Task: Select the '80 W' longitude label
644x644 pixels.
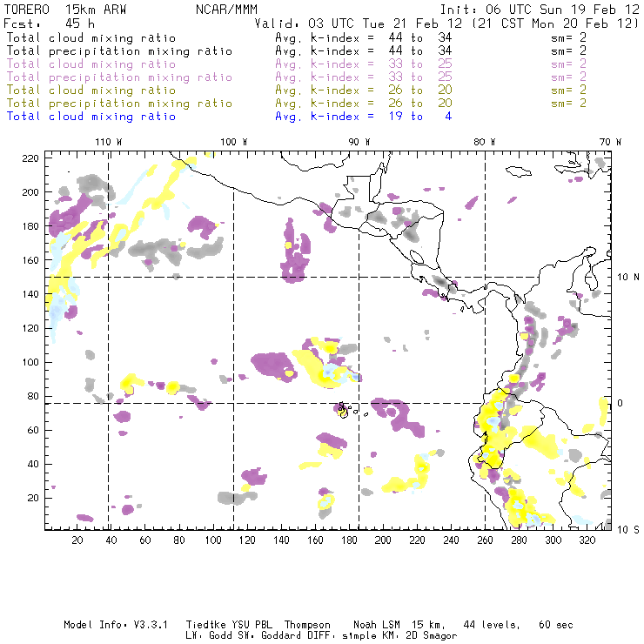Action: (x=484, y=142)
